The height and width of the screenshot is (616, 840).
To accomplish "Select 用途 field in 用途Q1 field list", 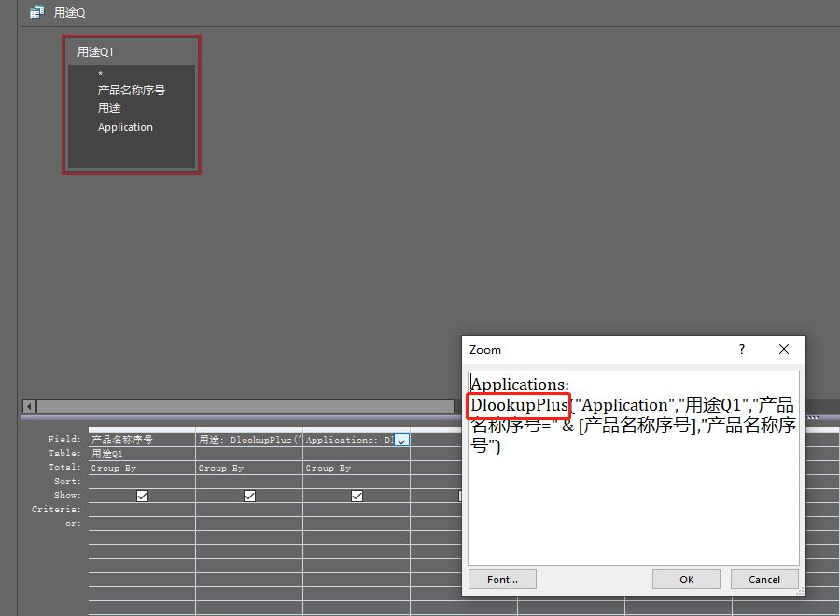I will (x=109, y=108).
